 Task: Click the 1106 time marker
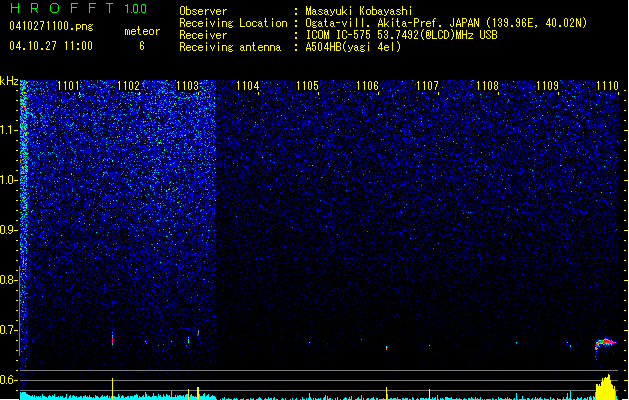point(367,86)
